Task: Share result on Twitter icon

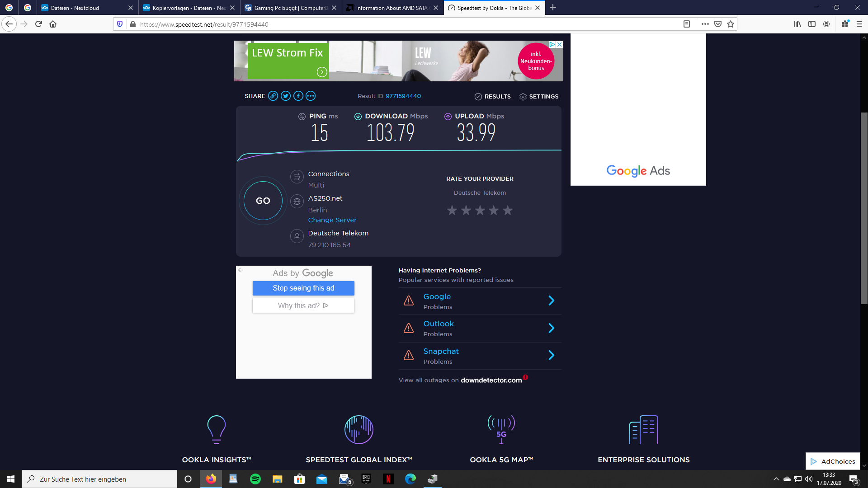Action: [x=285, y=96]
